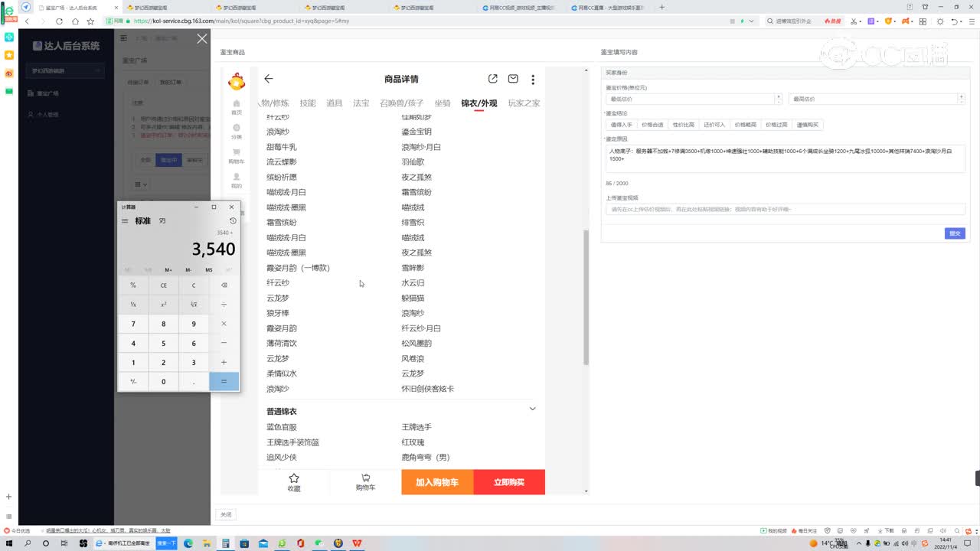
Task: Click the product detail vertical scrollbar
Action: 586,298
